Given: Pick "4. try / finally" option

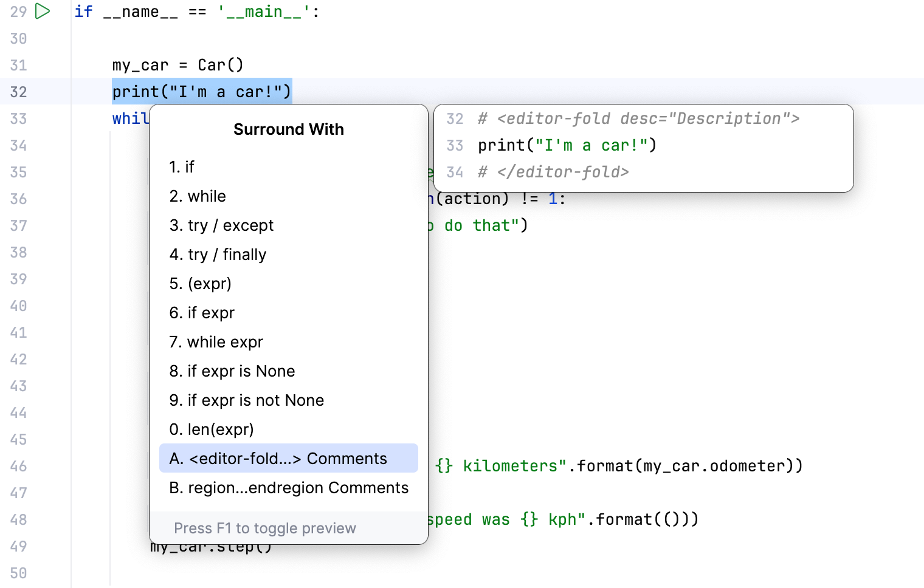Looking at the screenshot, I should 218,255.
